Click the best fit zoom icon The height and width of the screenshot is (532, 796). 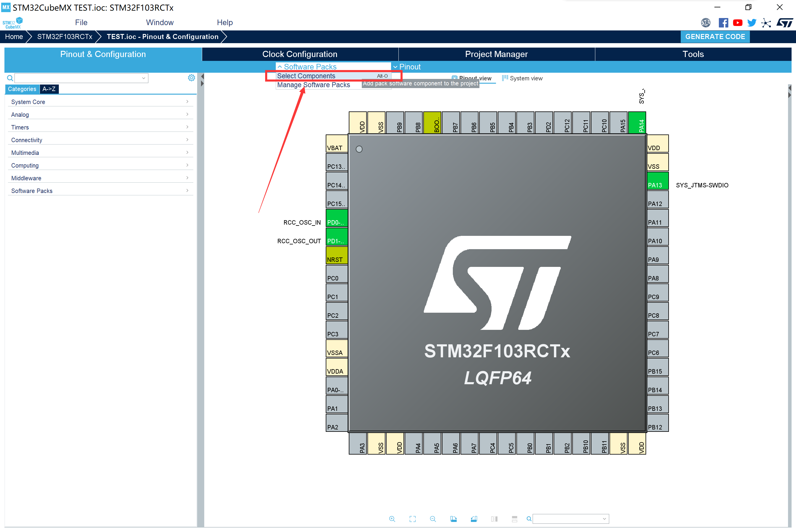pos(412,519)
